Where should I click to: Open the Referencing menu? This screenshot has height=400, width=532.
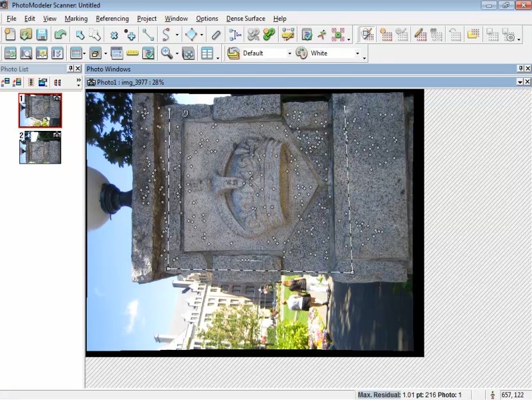point(112,19)
